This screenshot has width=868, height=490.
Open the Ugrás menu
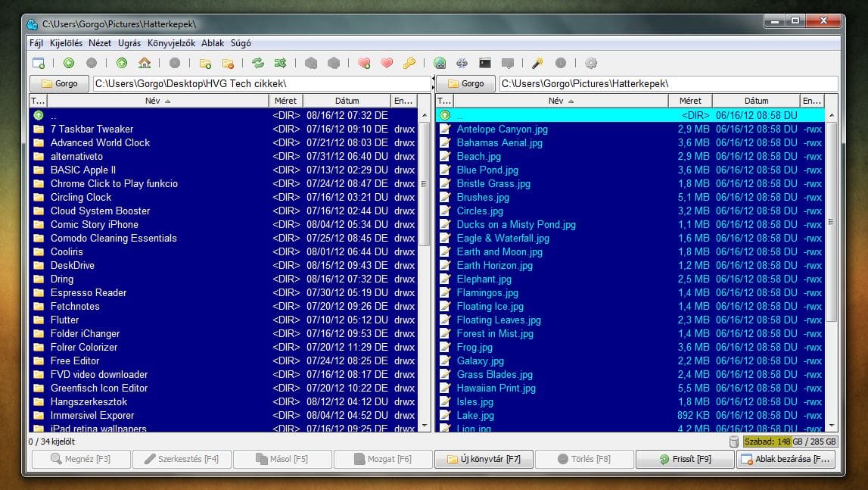[x=129, y=42]
